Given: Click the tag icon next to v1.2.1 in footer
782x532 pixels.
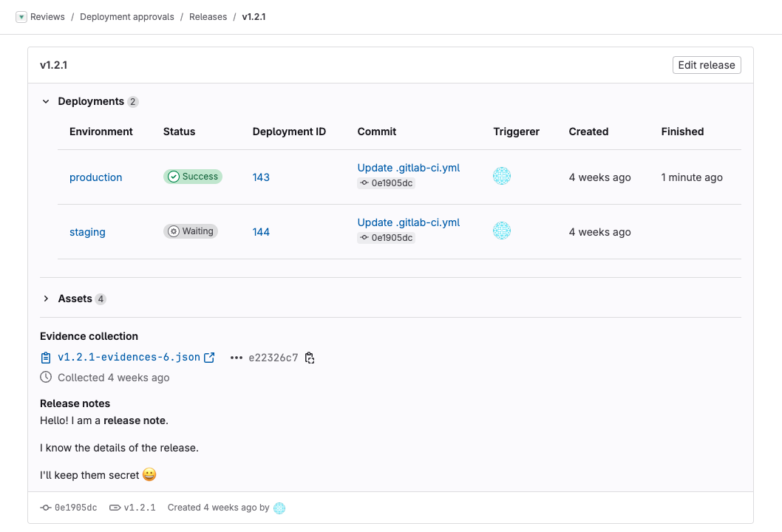Looking at the screenshot, I should click(x=115, y=508).
